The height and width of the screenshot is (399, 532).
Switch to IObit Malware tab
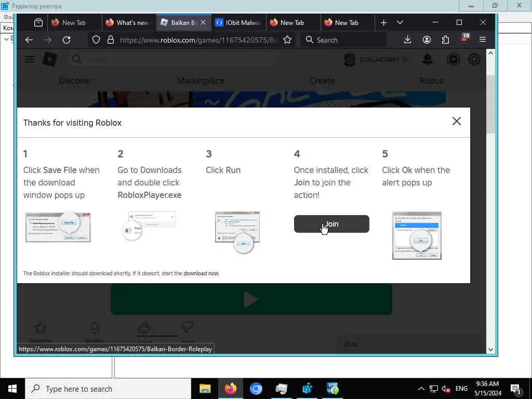(239, 23)
